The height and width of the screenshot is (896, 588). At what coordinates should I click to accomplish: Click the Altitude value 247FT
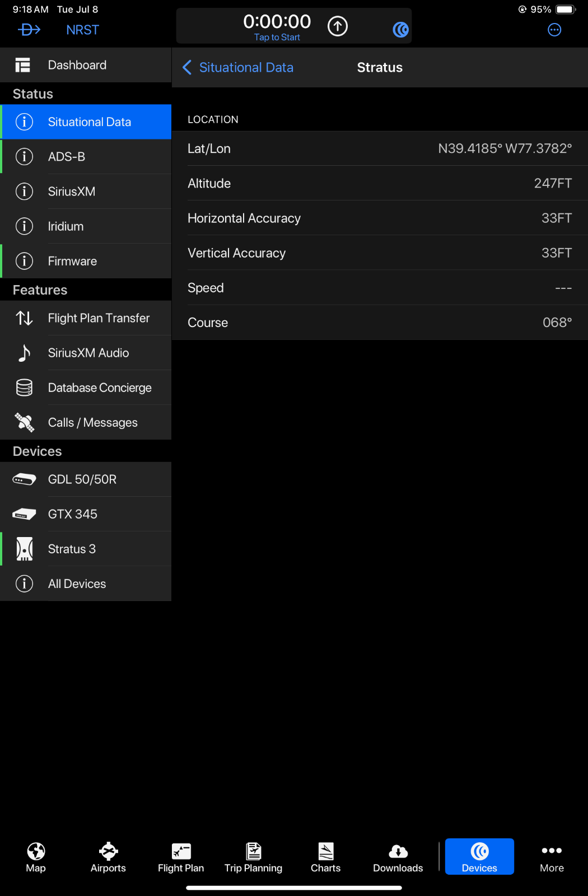click(553, 183)
